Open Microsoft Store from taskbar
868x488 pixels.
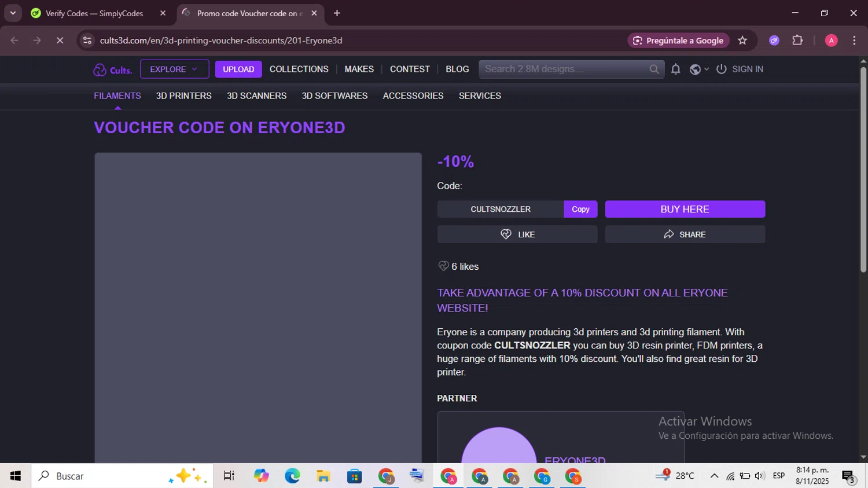[355, 476]
